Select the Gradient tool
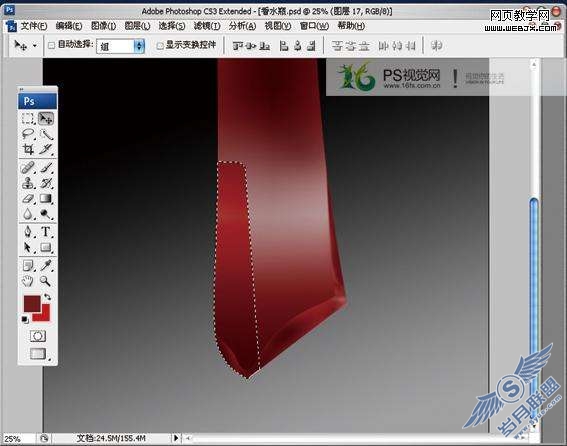567x446 pixels. [46, 199]
